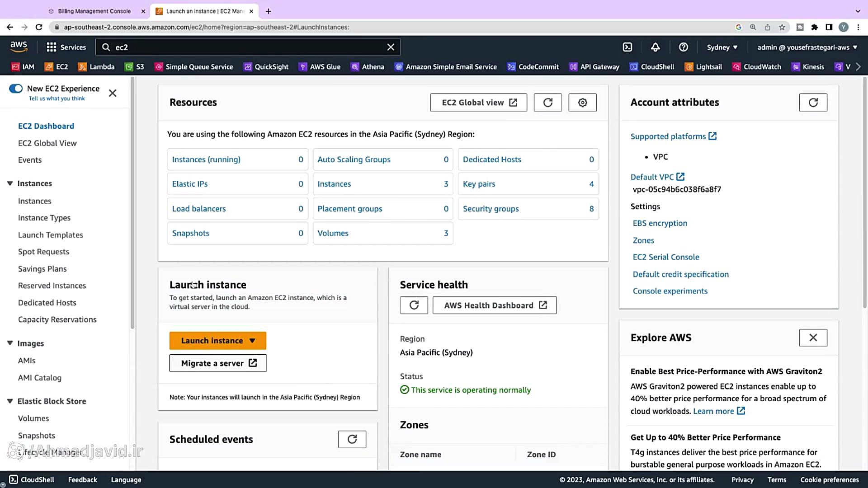Bookmark this page with star icon
The image size is (868, 488).
coord(782,27)
